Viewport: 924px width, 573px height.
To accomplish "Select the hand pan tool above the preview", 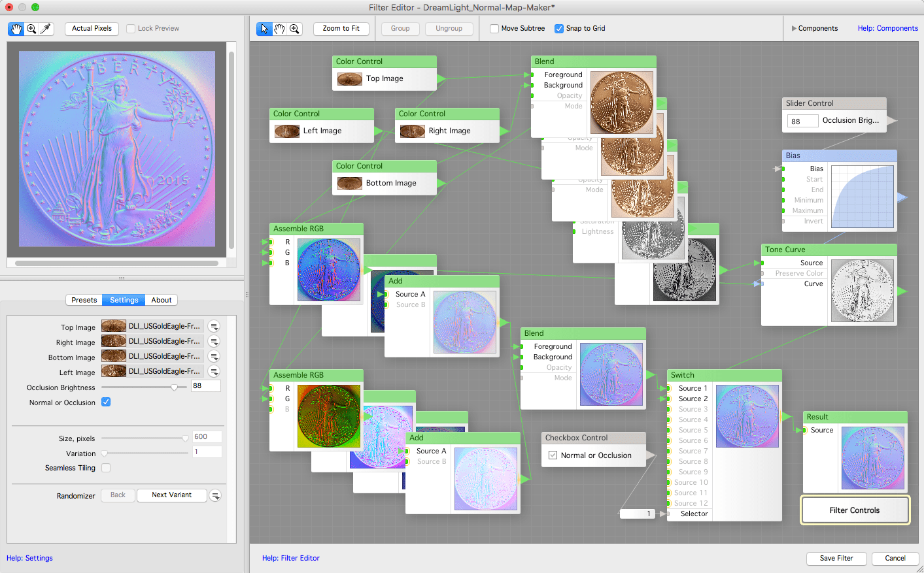I will 16,28.
